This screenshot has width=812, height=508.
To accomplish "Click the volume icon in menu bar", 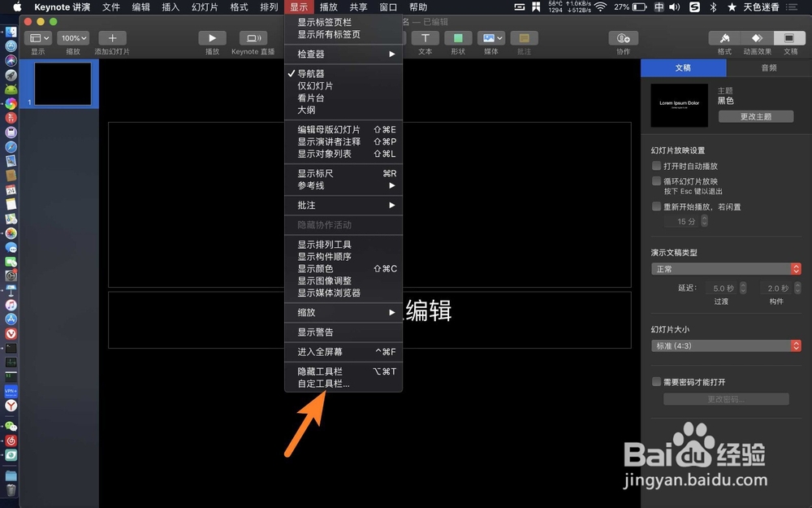I will (675, 7).
